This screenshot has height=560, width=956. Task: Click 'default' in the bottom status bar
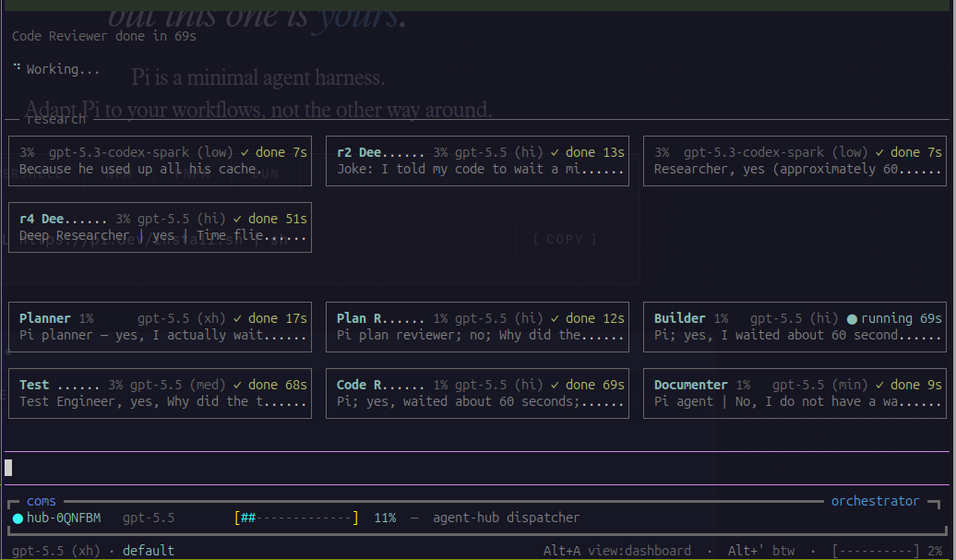[x=149, y=551]
